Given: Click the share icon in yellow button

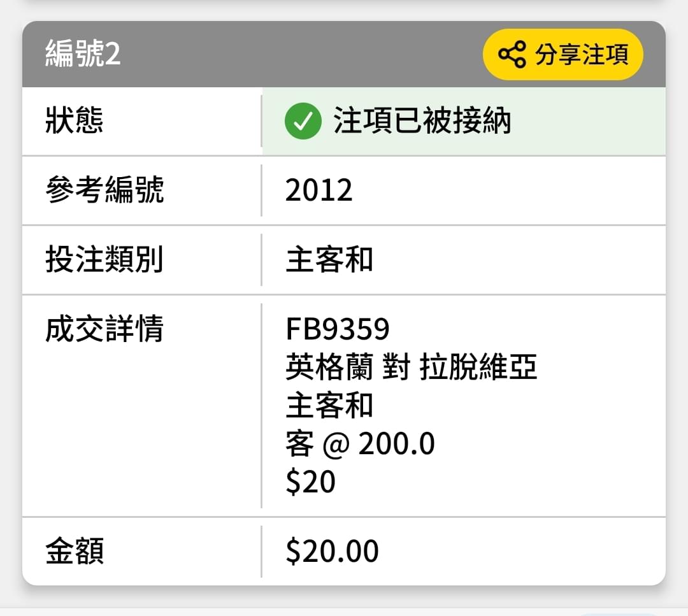Looking at the screenshot, I should (512, 54).
